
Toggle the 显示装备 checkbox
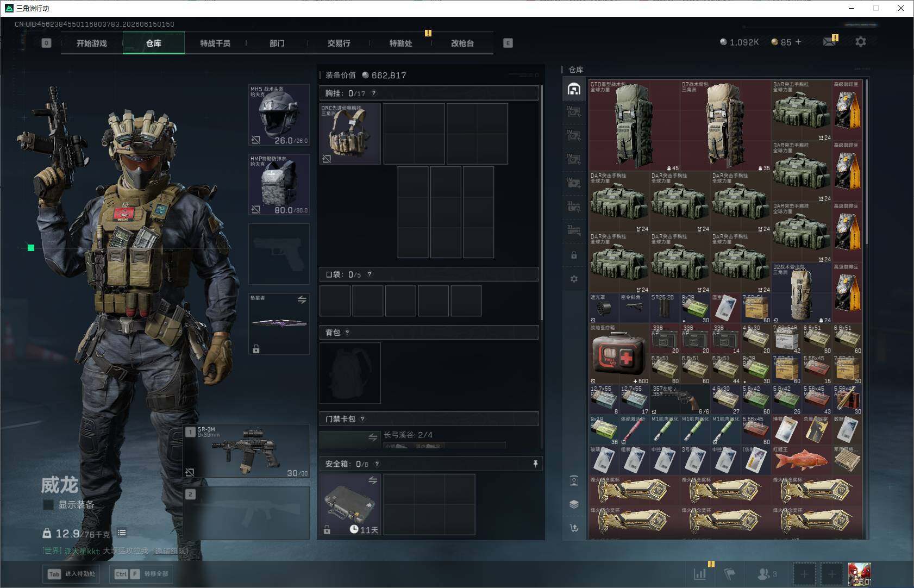pos(48,505)
